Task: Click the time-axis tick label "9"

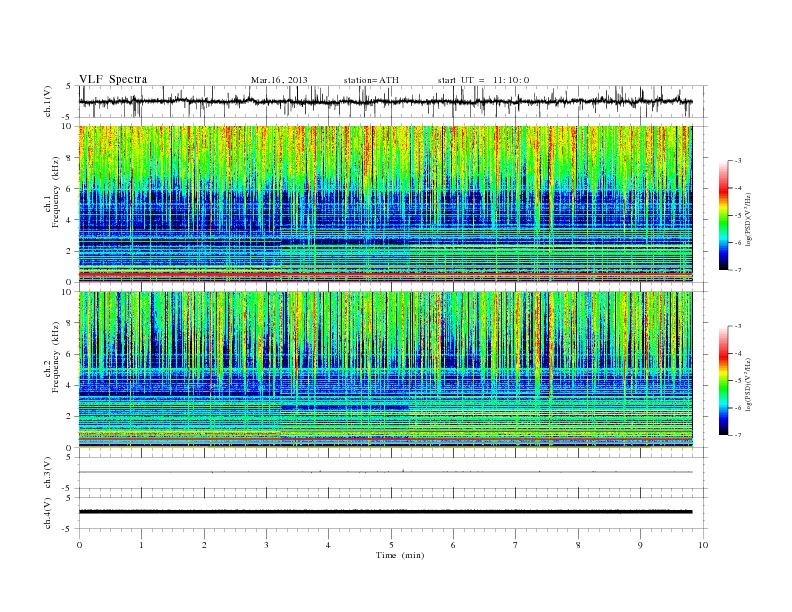Action: pyautogui.click(x=640, y=545)
